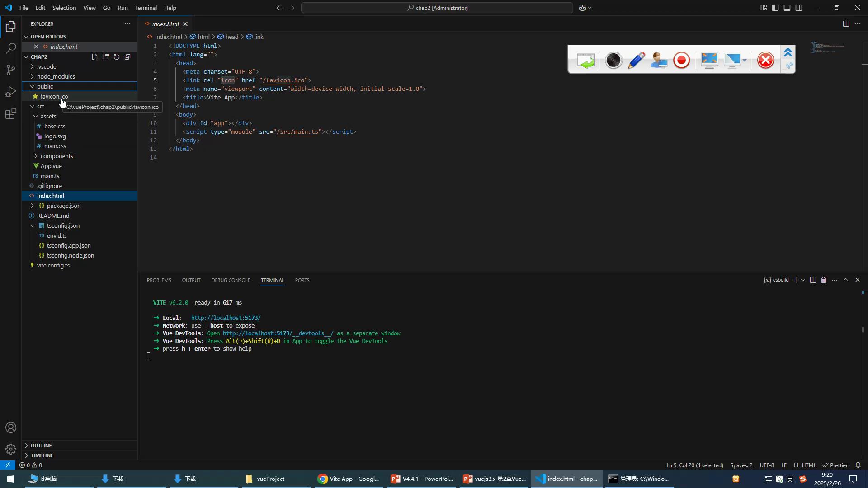Click the trash icon to kill terminal
This screenshot has width=868, height=488.
tap(823, 280)
